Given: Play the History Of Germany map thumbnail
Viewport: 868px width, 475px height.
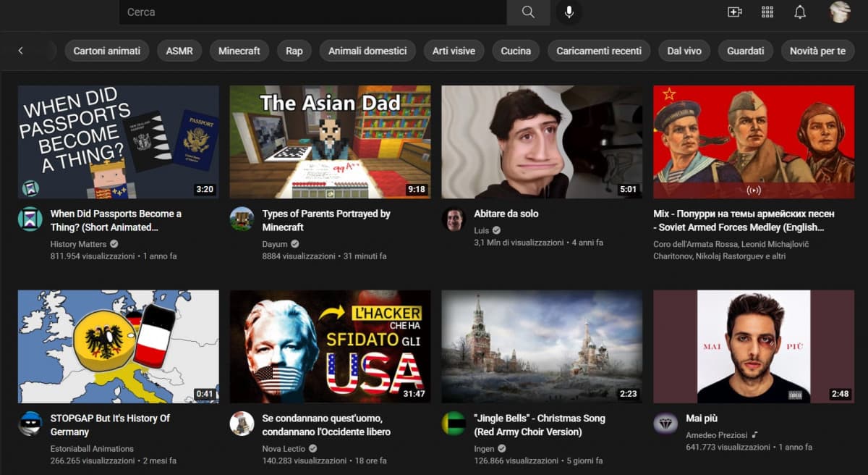Looking at the screenshot, I should coord(119,347).
